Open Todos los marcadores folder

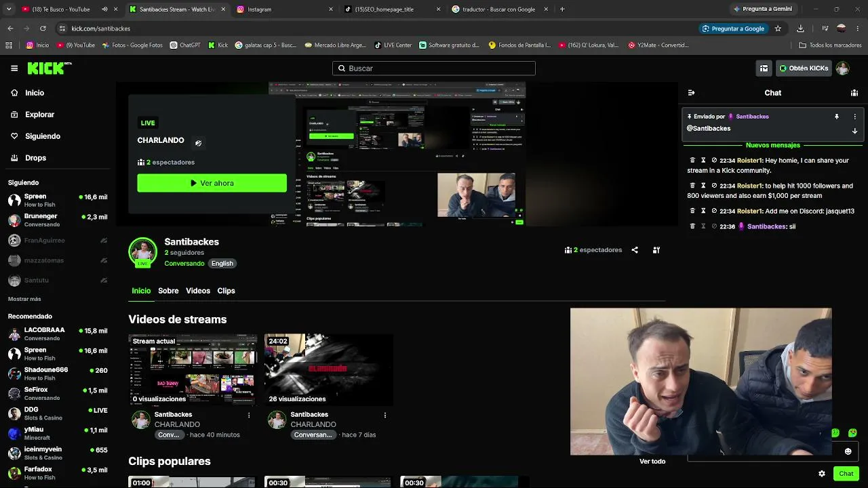click(830, 45)
